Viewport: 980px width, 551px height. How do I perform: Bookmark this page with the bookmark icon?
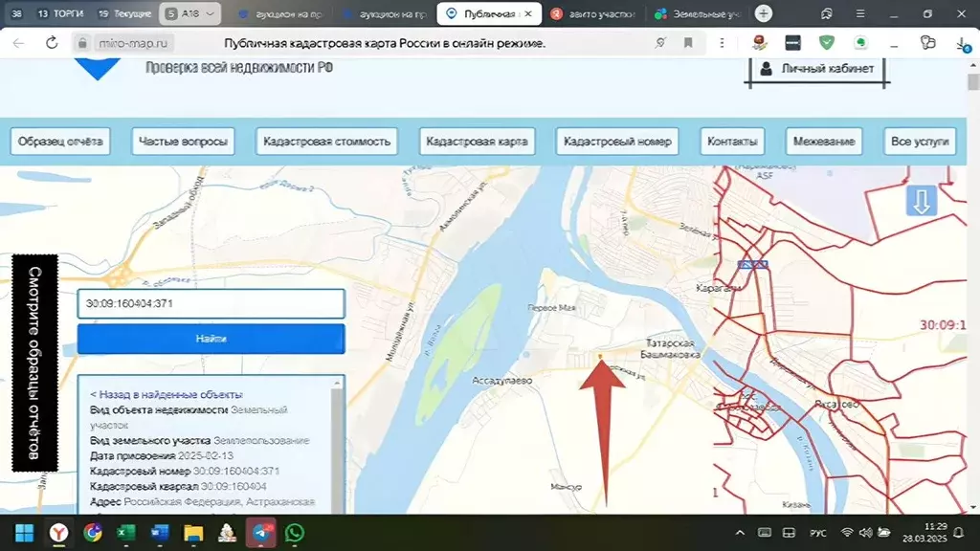688,43
